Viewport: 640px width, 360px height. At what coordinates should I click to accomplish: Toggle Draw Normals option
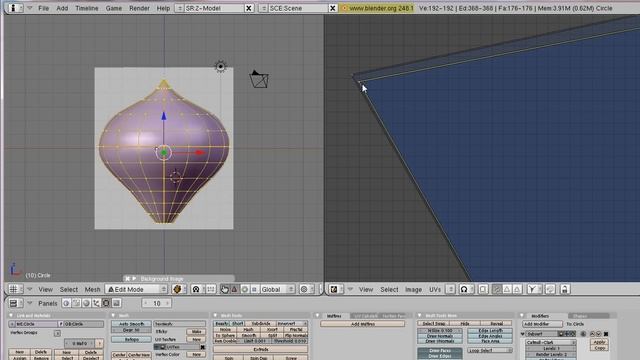click(440, 336)
